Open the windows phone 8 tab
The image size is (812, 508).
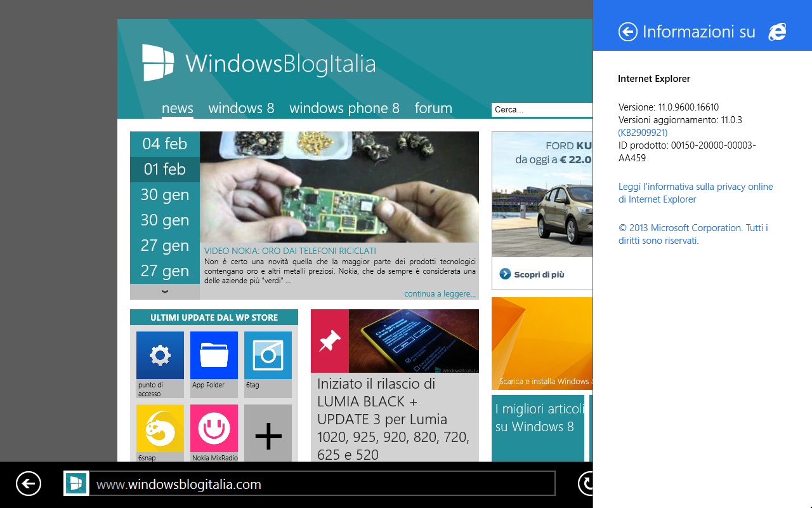344,108
